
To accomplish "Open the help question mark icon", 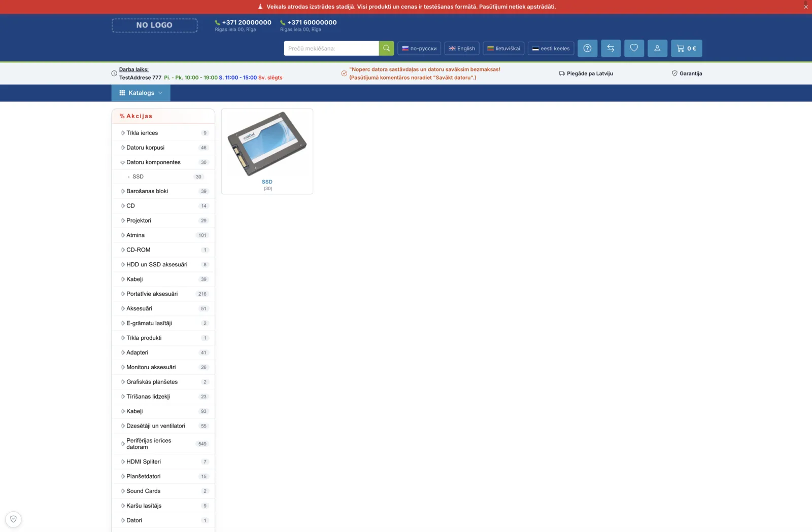I will [587, 48].
